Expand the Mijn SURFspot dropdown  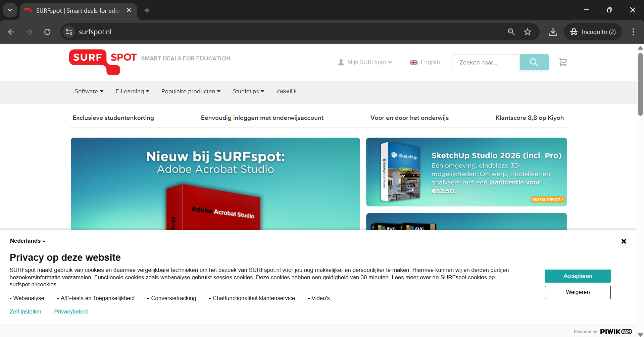[x=365, y=62]
